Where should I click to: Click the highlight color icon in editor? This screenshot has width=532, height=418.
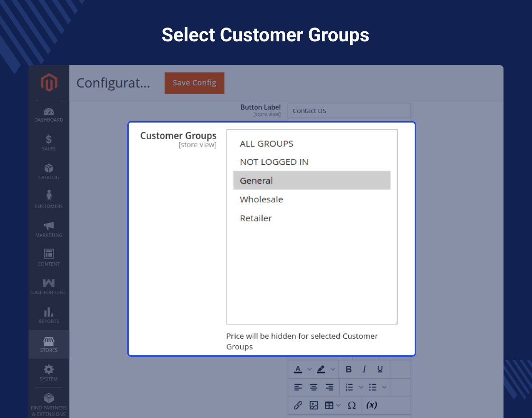321,369
